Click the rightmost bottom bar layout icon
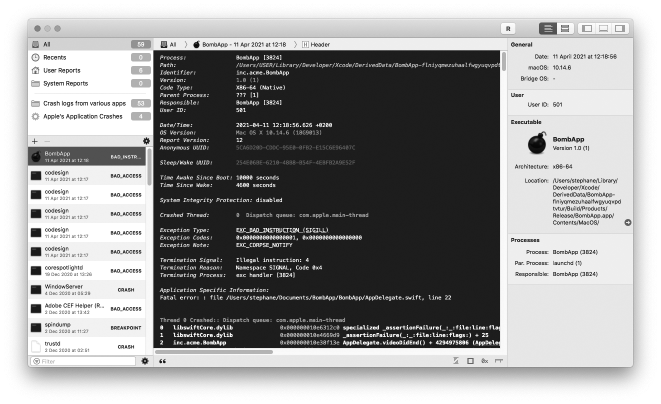 [x=499, y=361]
